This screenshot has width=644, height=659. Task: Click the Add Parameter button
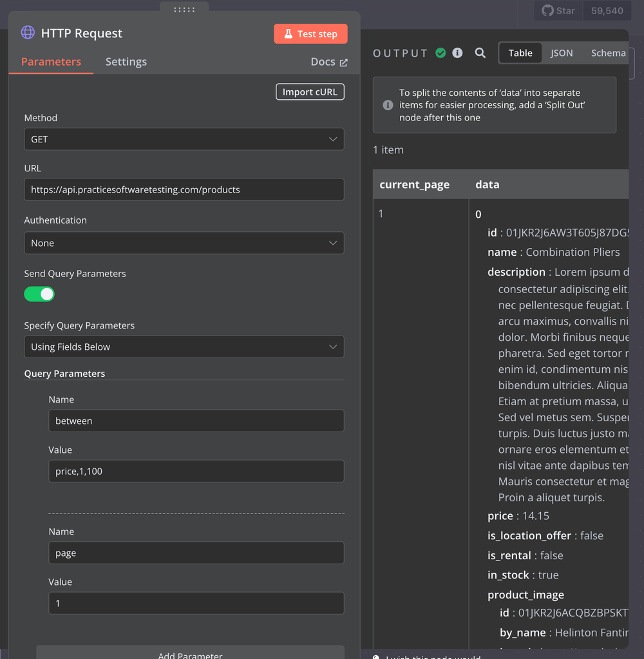click(190, 654)
